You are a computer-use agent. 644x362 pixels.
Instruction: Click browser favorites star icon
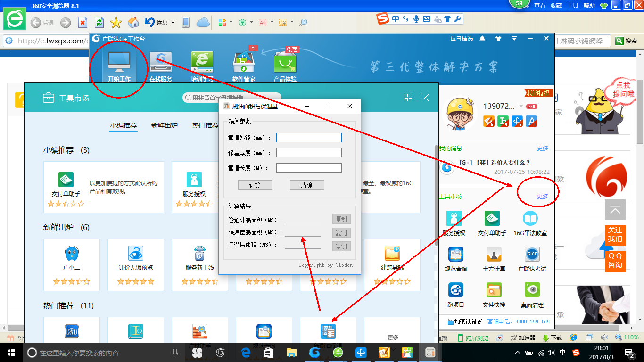[116, 22]
